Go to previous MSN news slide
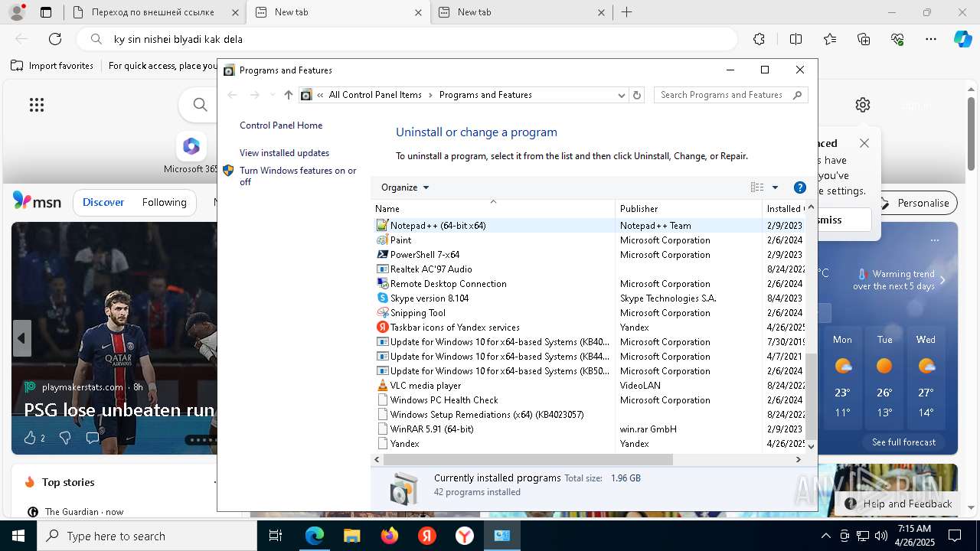The image size is (980, 551). [21, 338]
